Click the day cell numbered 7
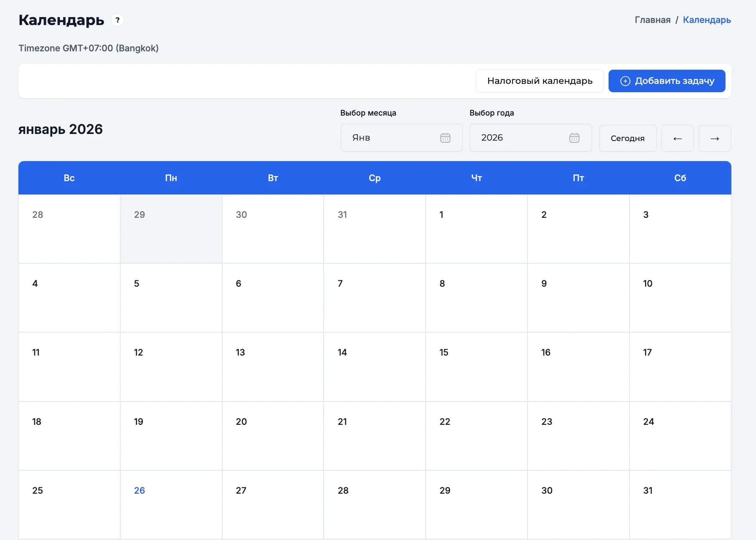 tap(375, 298)
